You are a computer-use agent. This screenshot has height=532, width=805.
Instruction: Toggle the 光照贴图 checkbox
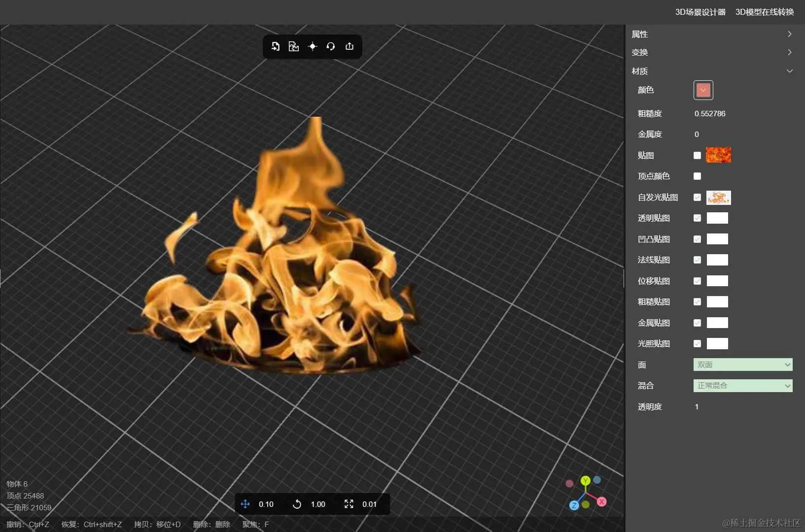pos(697,343)
